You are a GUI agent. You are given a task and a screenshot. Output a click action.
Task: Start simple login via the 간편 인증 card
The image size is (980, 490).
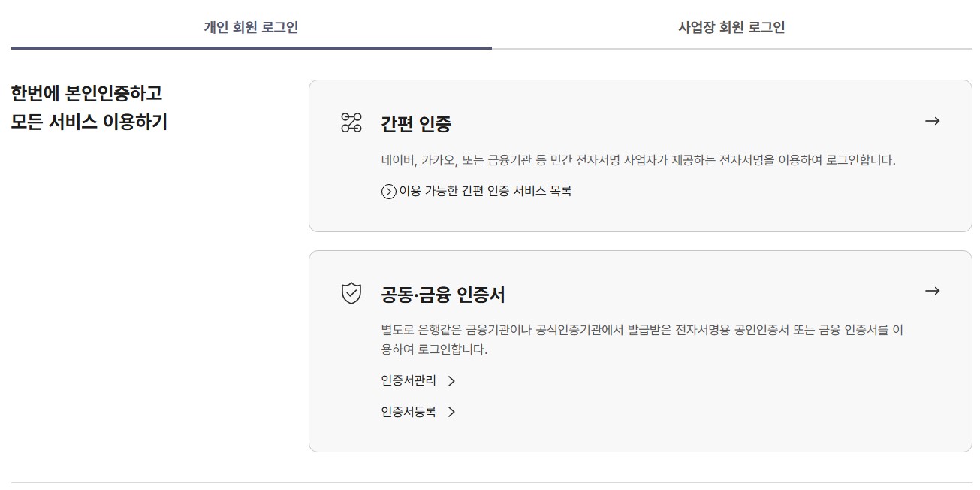click(x=640, y=154)
